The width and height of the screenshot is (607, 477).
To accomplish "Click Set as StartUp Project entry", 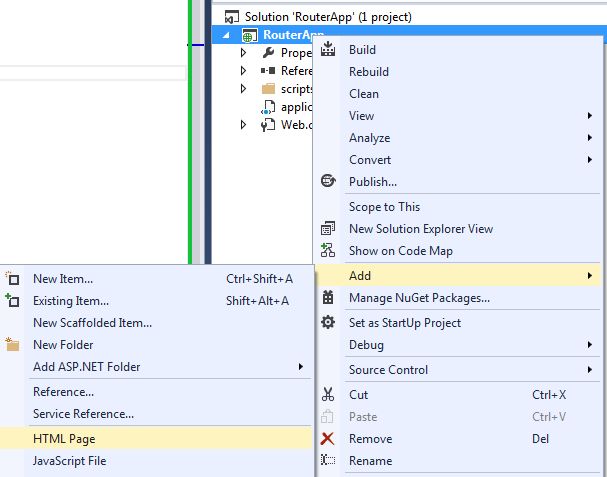I will (x=458, y=323).
